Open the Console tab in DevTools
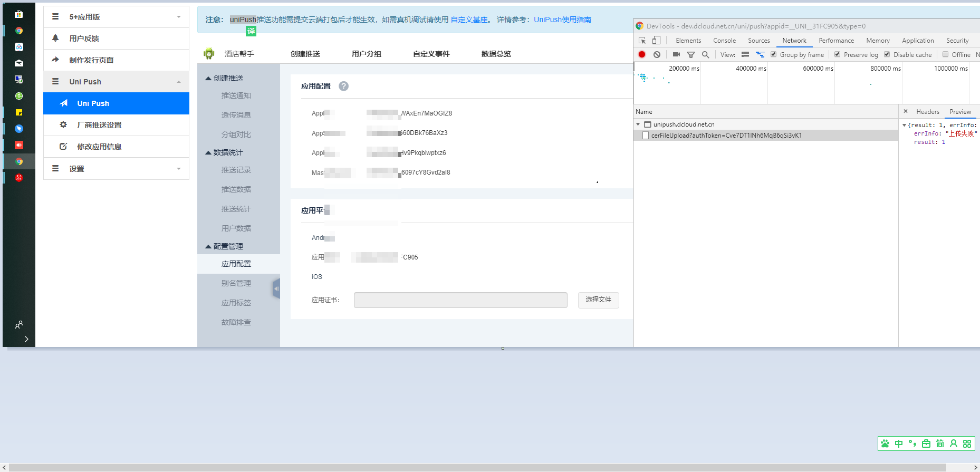The width and height of the screenshot is (980, 472). tap(724, 41)
